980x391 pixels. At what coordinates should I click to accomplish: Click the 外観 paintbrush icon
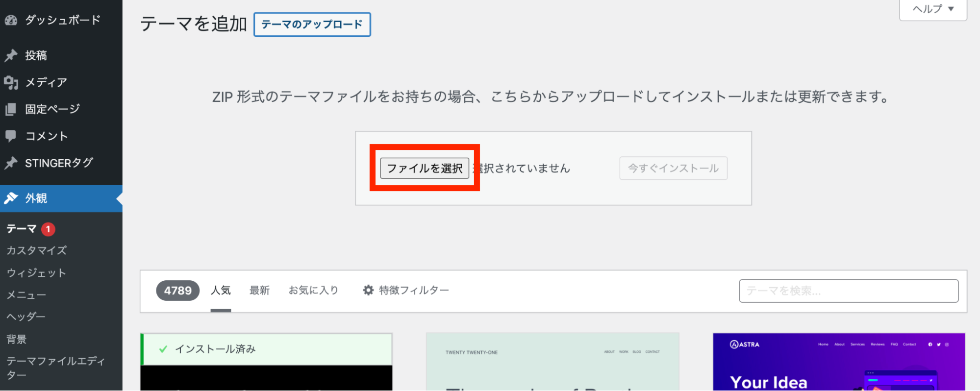(x=11, y=198)
